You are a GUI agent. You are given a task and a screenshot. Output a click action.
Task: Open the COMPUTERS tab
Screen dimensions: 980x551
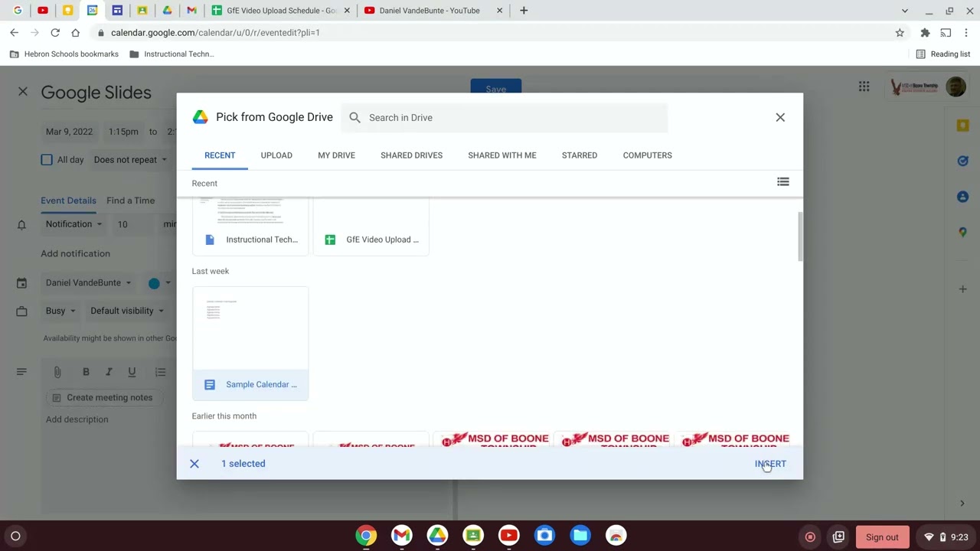(x=647, y=155)
